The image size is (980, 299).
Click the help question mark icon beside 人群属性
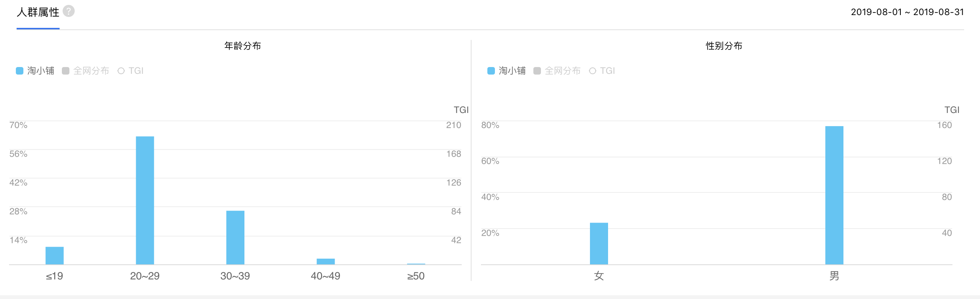click(x=69, y=11)
